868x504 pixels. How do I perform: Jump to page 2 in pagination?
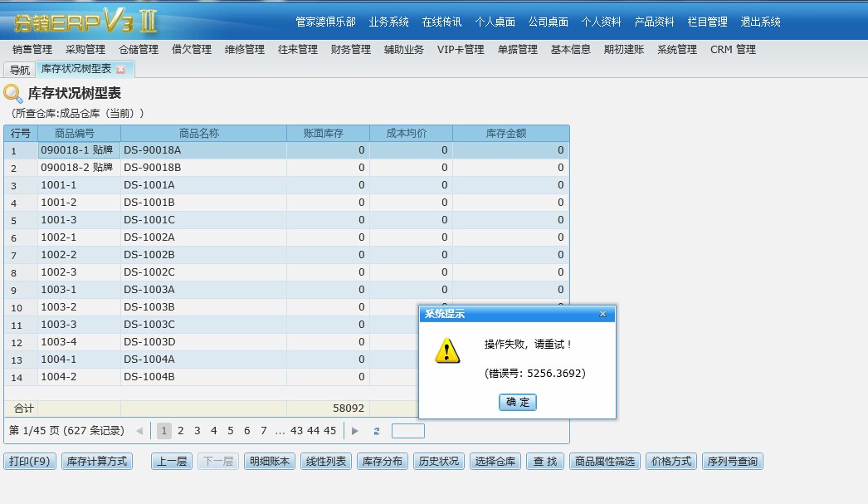pos(180,431)
